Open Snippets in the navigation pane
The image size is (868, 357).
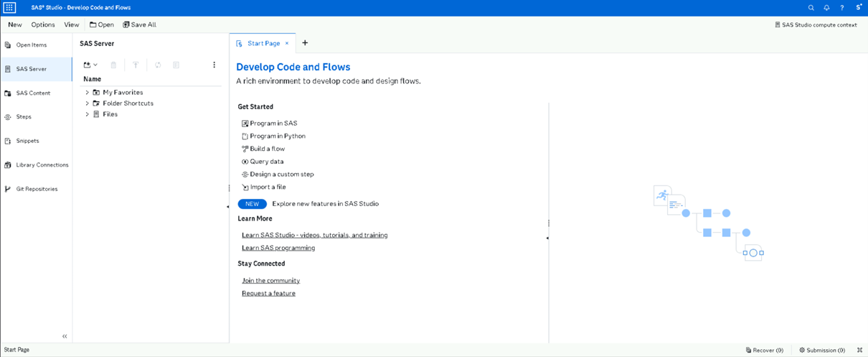pos(36,141)
